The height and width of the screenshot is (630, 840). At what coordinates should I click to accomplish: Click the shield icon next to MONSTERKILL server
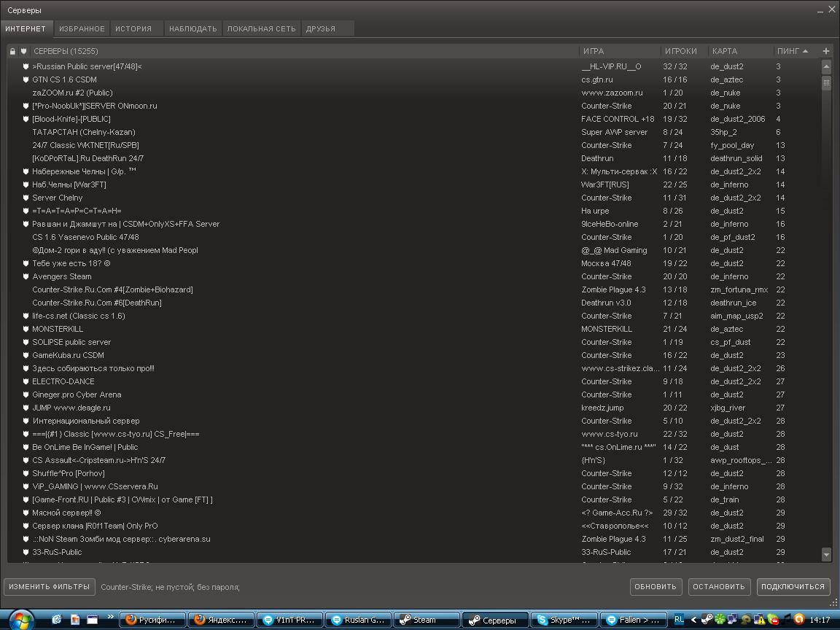pyautogui.click(x=26, y=329)
